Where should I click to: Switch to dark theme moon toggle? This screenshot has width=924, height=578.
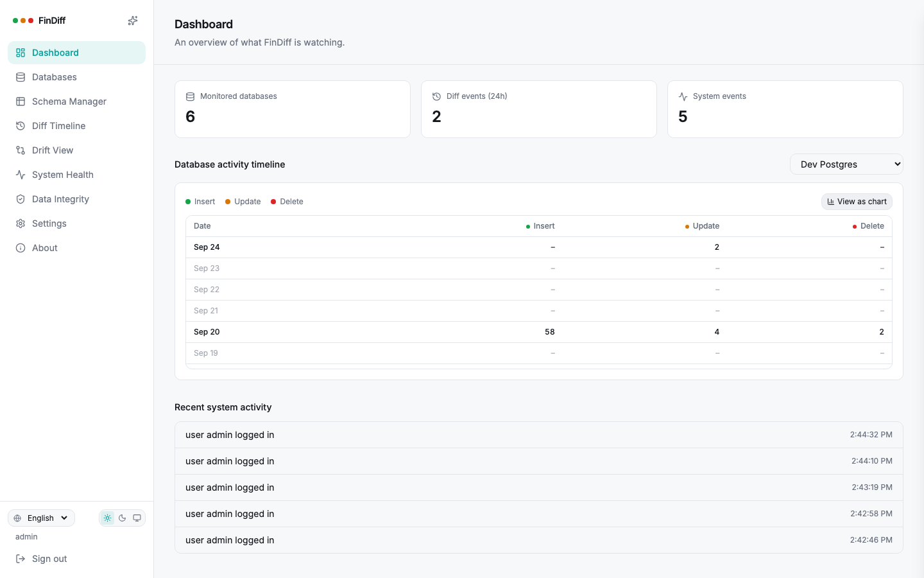coord(123,518)
